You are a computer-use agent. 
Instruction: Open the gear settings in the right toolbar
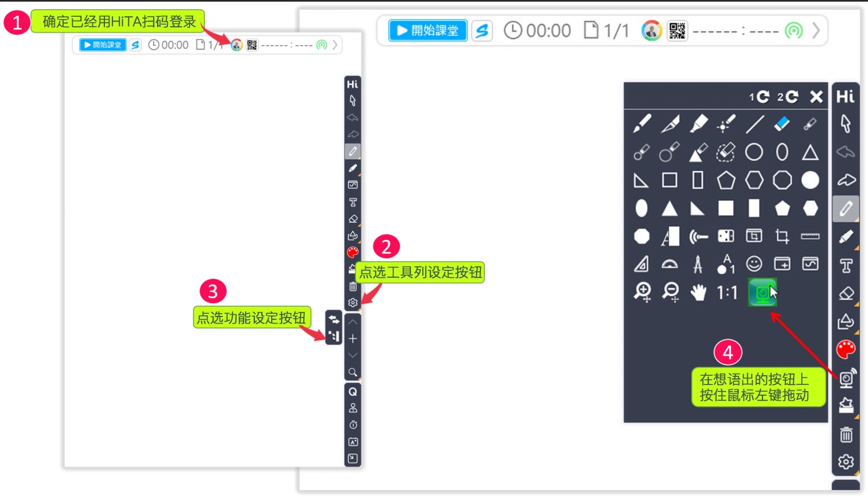pos(846,462)
